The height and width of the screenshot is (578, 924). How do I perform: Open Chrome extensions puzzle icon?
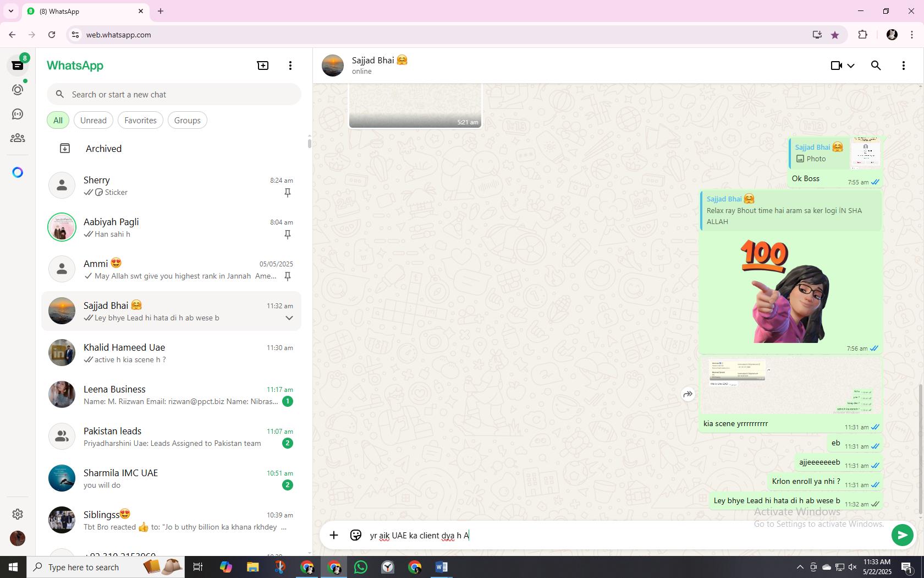point(862,35)
